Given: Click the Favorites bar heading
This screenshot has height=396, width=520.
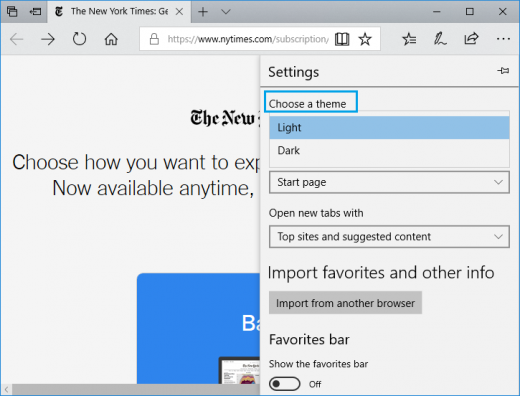Looking at the screenshot, I should coord(309,340).
